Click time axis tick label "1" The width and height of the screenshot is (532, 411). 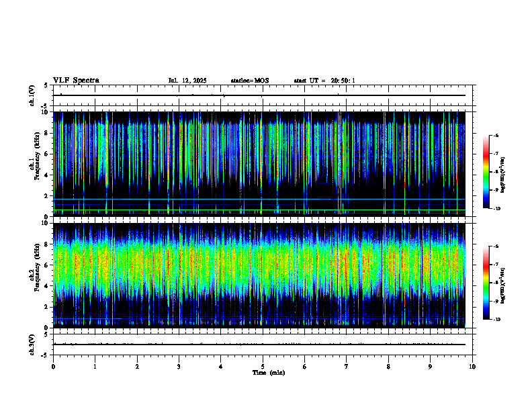(x=95, y=367)
